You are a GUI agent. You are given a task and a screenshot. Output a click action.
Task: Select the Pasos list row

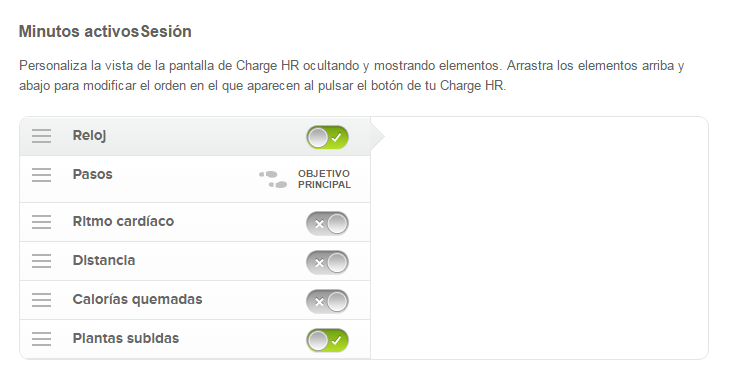click(x=195, y=179)
